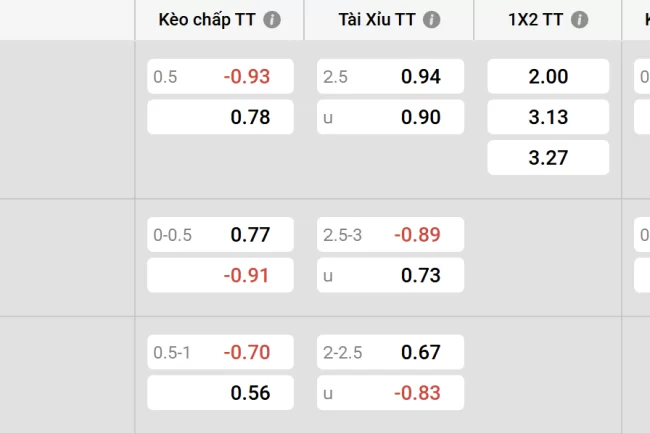Pick handicap odds 0.78 in first match

click(221, 117)
